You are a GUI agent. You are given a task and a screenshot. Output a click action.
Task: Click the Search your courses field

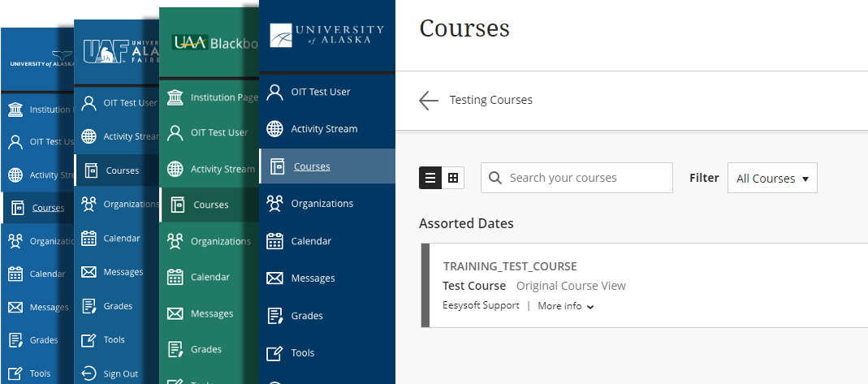tap(577, 178)
